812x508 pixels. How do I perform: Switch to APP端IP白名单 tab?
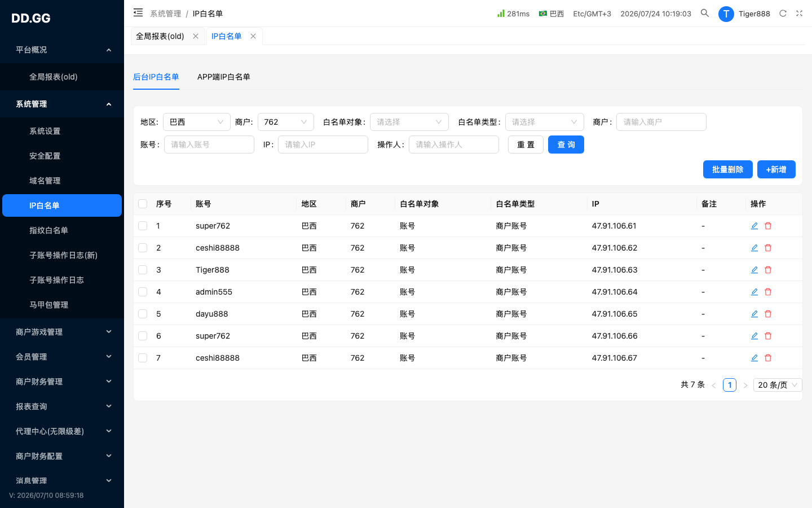tap(224, 77)
